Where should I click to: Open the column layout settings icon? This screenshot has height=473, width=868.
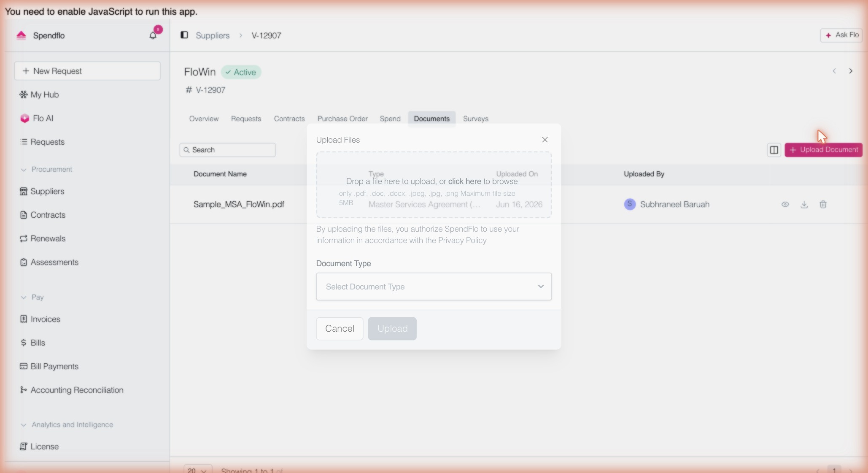click(774, 150)
